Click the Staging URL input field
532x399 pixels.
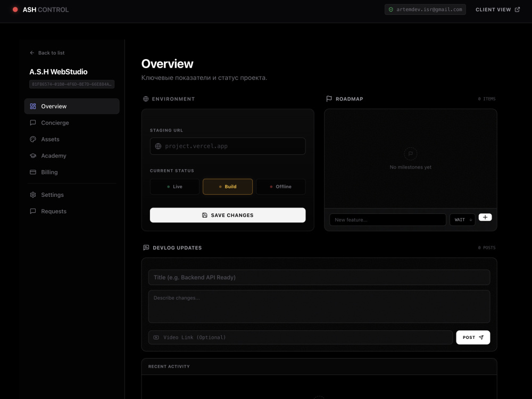(x=228, y=146)
